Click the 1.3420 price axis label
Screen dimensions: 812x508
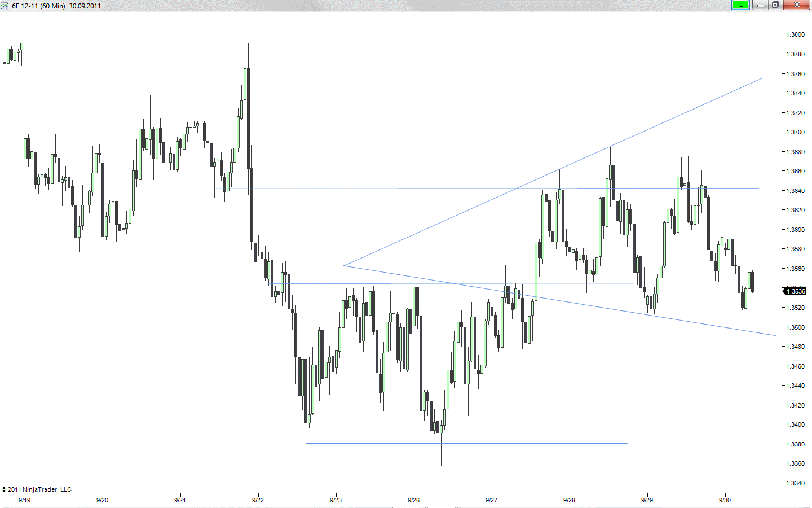point(796,405)
